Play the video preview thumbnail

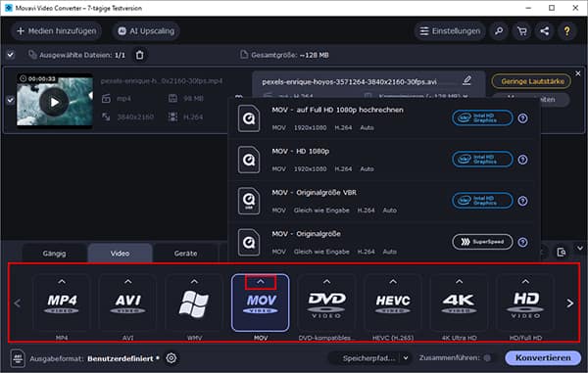tap(54, 102)
